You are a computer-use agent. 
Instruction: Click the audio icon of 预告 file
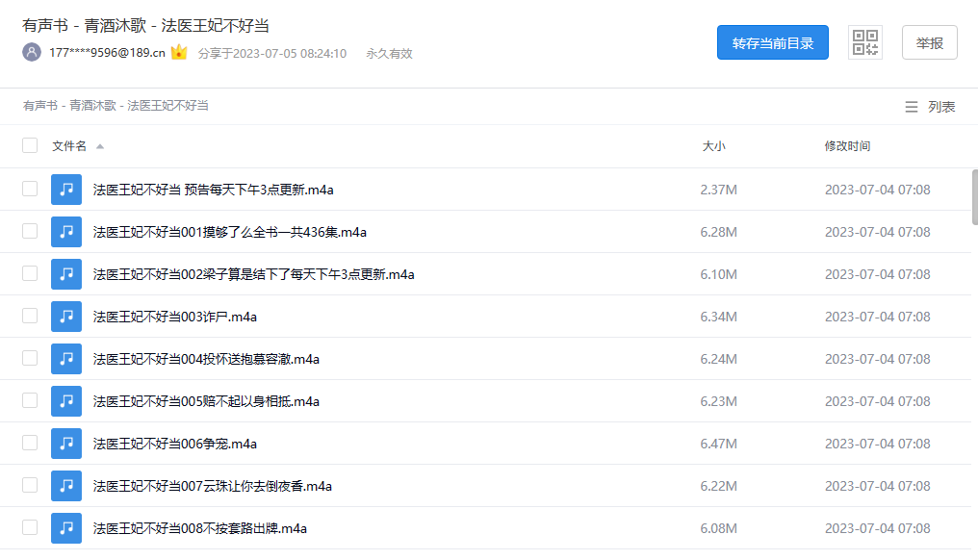pos(65,190)
